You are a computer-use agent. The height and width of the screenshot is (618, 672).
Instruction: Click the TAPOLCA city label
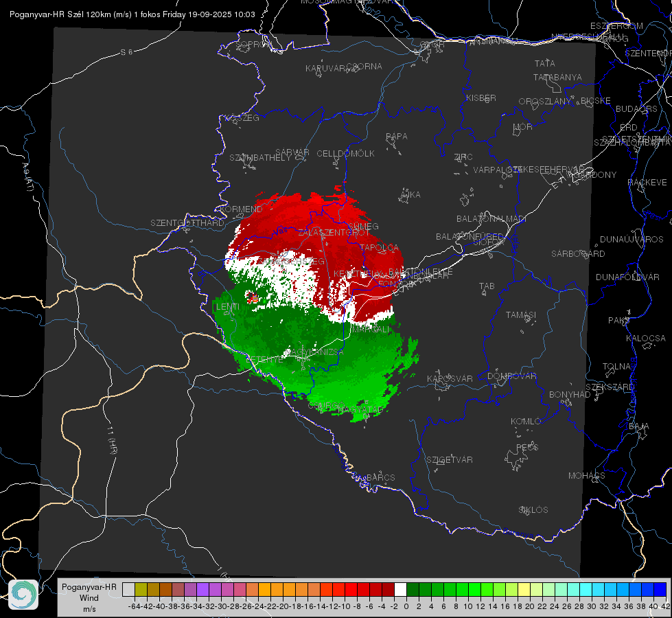coord(380,248)
